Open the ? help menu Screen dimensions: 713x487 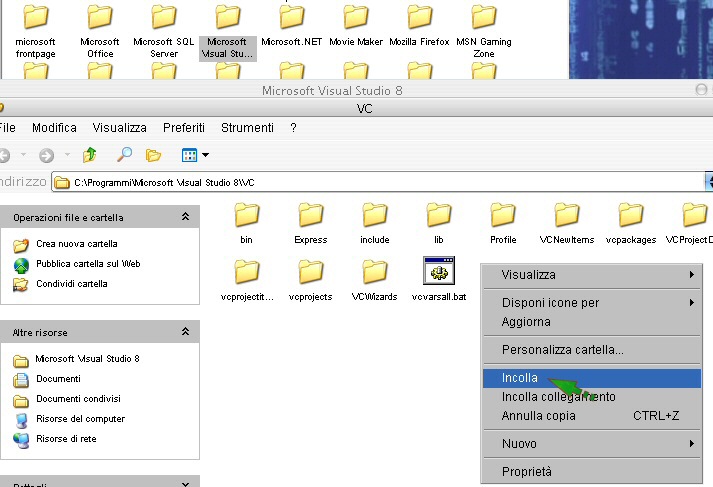click(293, 128)
